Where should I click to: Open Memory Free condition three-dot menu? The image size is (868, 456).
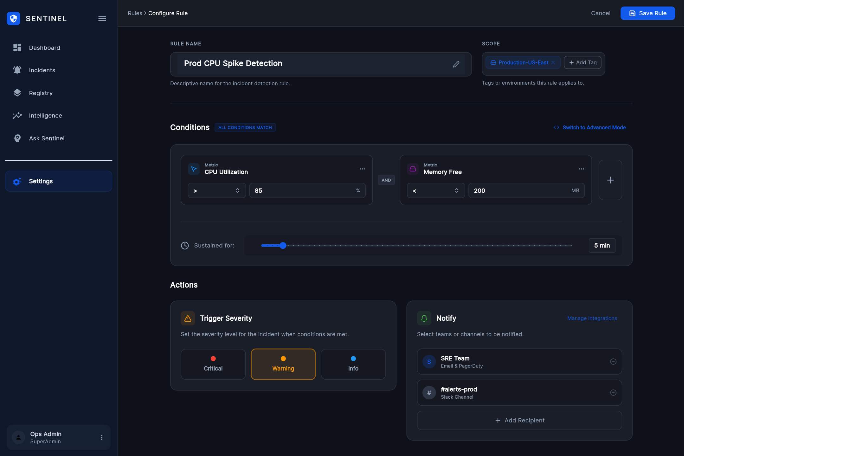(581, 169)
